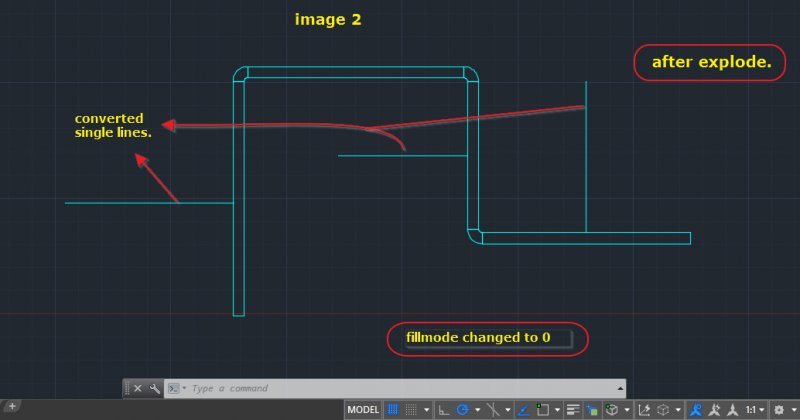Image resolution: width=800 pixels, height=420 pixels.
Task: Switch to MODEL space button
Action: pyautogui.click(x=363, y=410)
